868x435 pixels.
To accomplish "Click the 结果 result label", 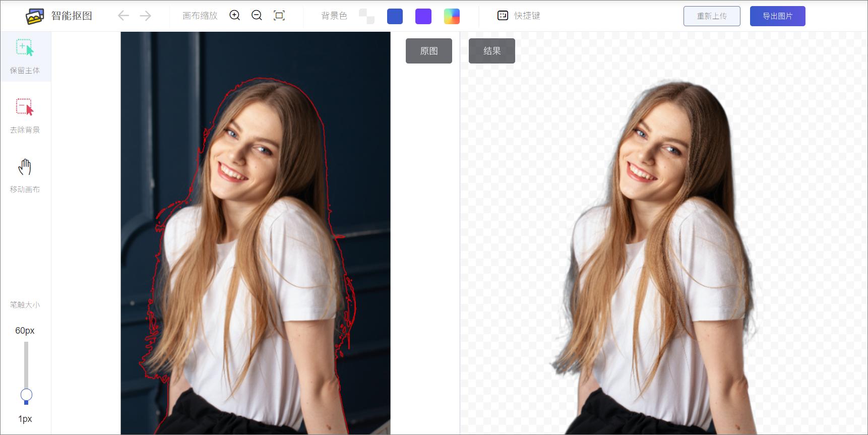I will [x=492, y=51].
